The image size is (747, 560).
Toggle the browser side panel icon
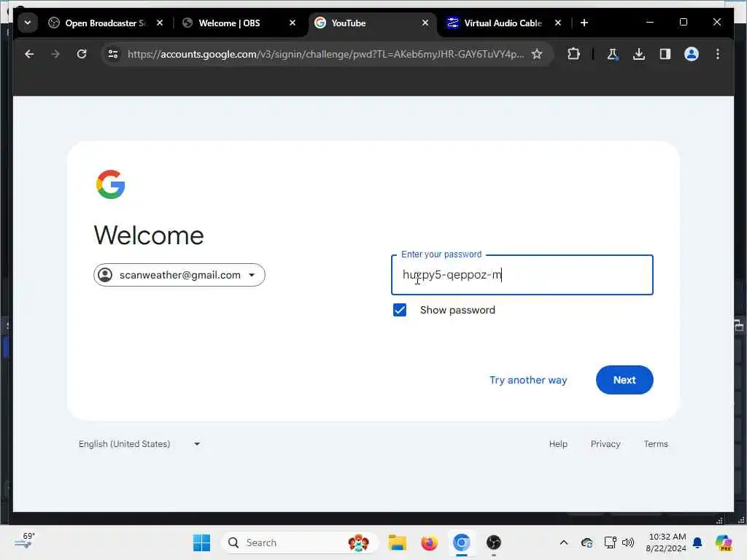[x=665, y=54]
